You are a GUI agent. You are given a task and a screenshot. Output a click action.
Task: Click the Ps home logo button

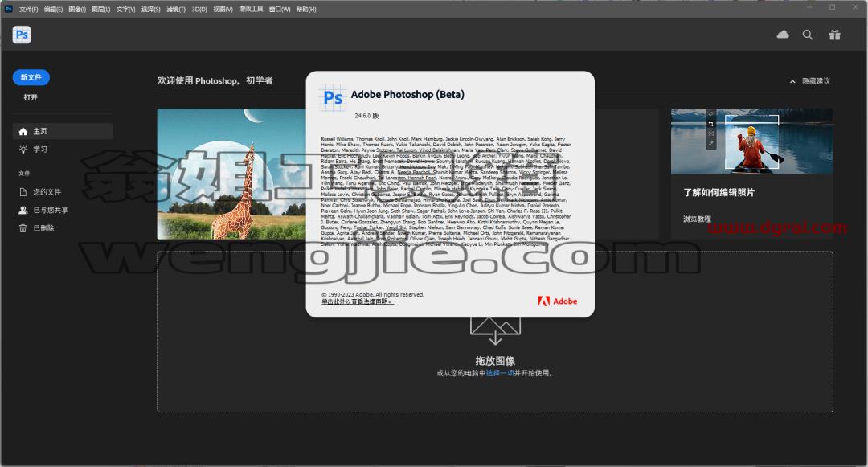(x=22, y=35)
